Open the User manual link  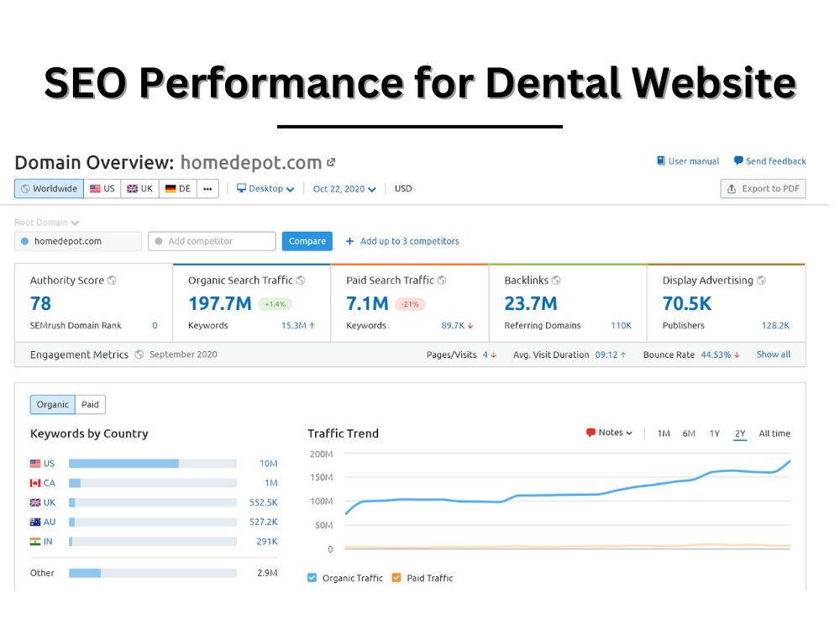click(688, 160)
